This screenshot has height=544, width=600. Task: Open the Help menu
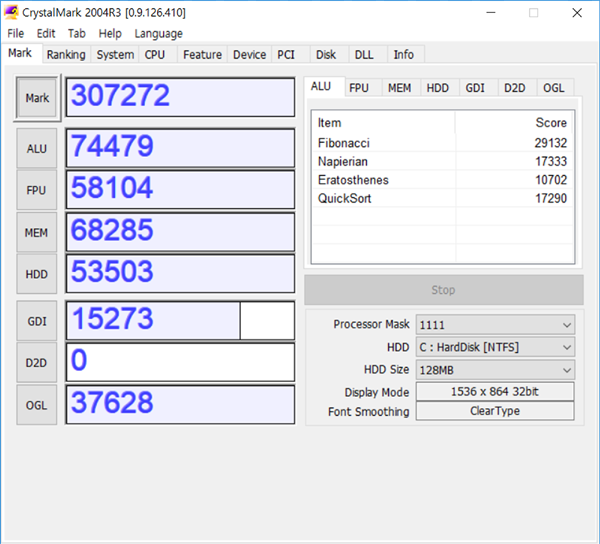pyautogui.click(x=110, y=34)
